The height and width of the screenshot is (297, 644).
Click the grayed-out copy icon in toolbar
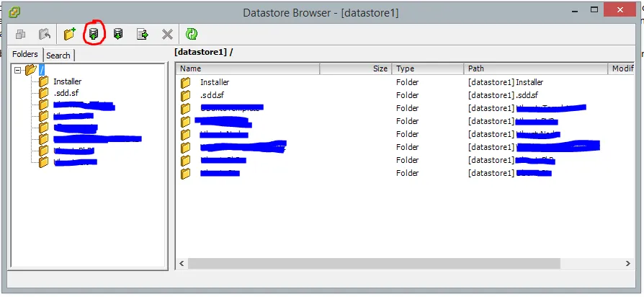tap(21, 34)
